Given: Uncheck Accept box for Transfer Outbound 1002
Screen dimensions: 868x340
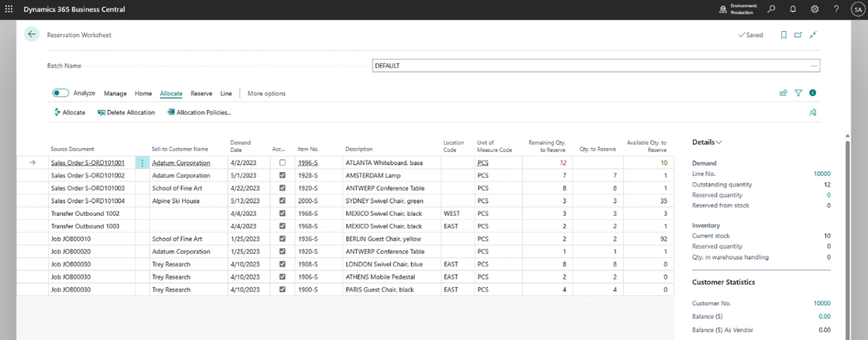Looking at the screenshot, I should point(282,213).
